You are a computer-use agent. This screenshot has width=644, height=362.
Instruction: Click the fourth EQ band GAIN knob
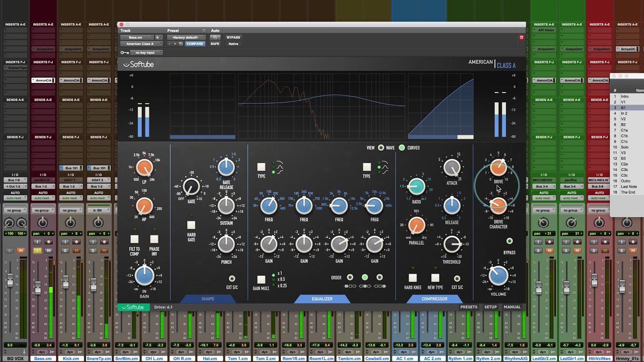pyautogui.click(x=374, y=244)
